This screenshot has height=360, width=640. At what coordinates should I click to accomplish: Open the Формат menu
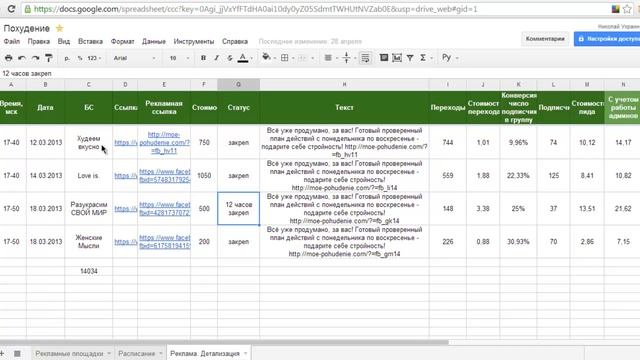122,42
